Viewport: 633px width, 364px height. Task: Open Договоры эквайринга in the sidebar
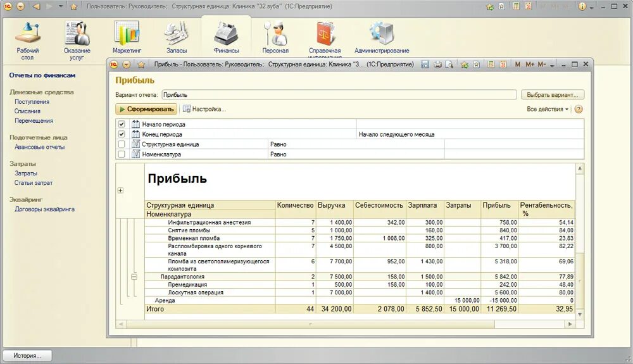[x=44, y=210]
